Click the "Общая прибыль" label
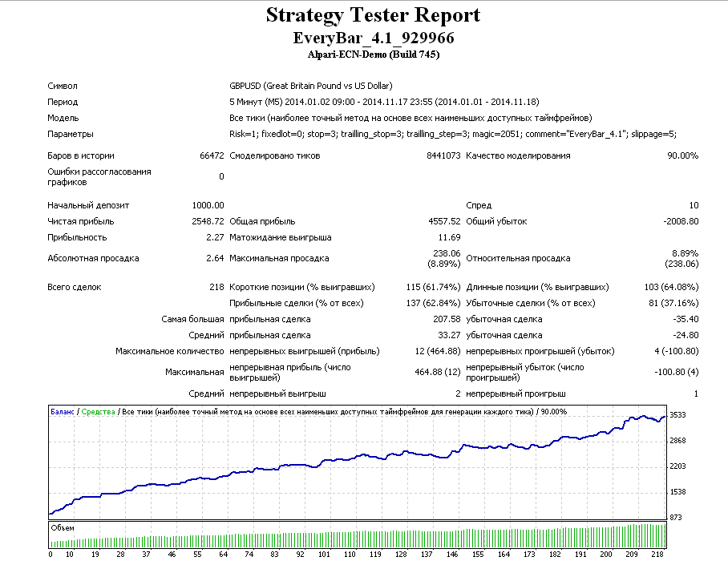Screen dimensions: 728x565 [262, 221]
